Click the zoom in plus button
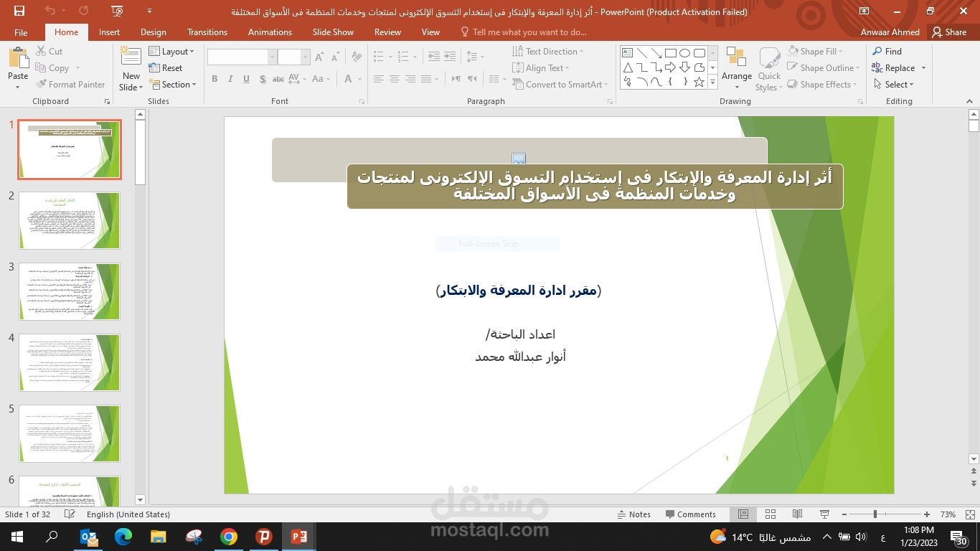 pyautogui.click(x=928, y=514)
